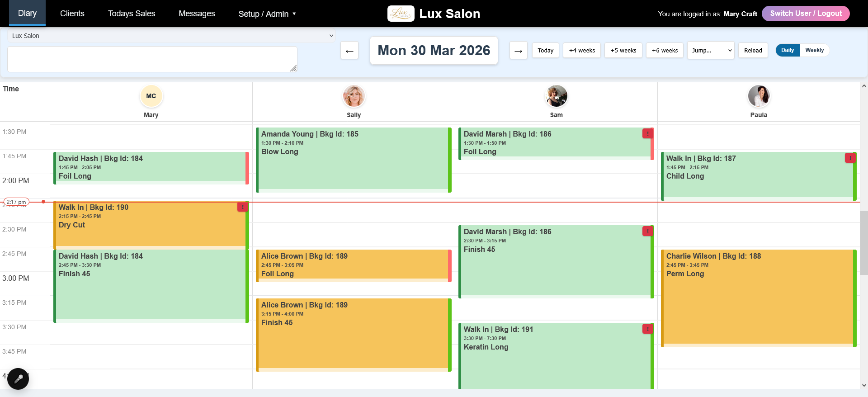The image size is (868, 397).
Task: Click alert icon on Walk In Dry Cut
Action: 242,207
